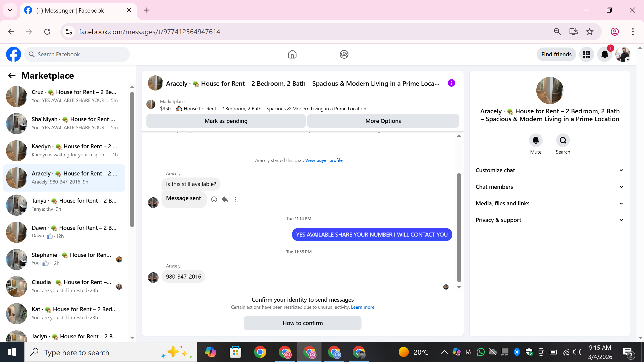The height and width of the screenshot is (362, 644).
Task: Open View buyer profile link
Action: pos(324,160)
